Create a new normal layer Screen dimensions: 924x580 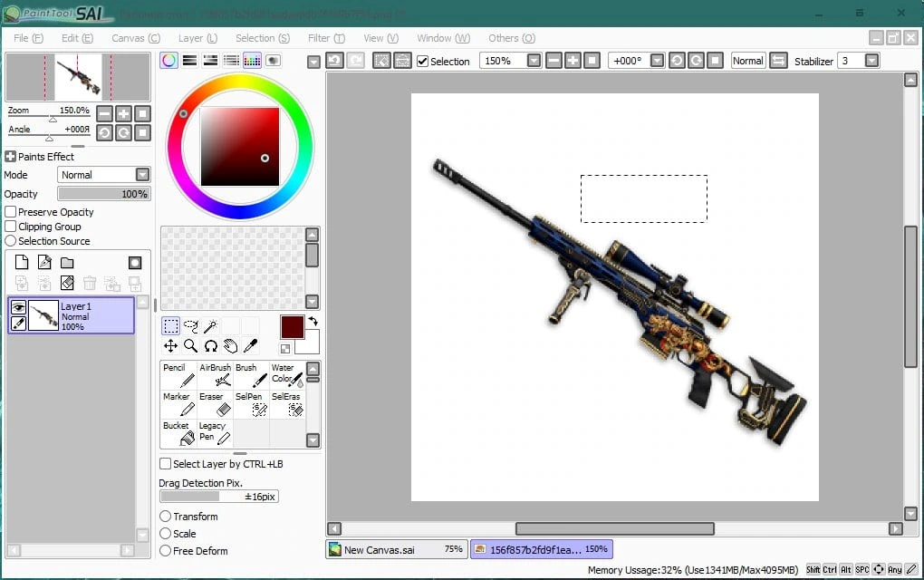22,262
